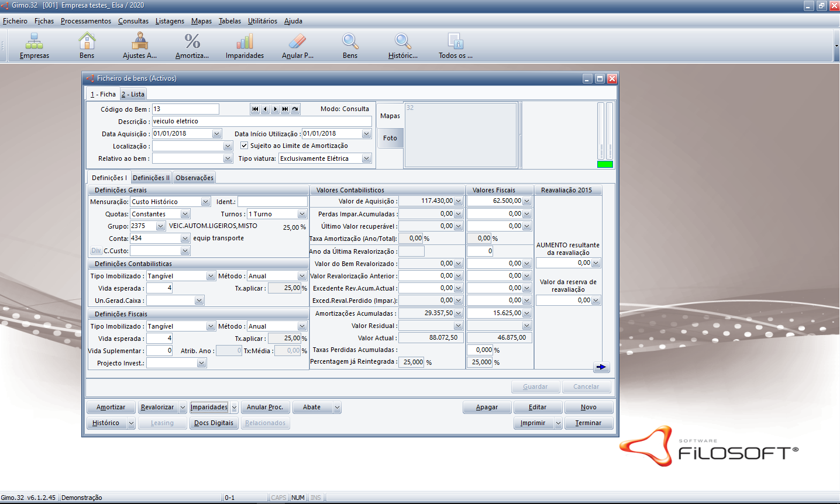This screenshot has height=504, width=840.
Task: Click the Descrição text field
Action: [261, 122]
